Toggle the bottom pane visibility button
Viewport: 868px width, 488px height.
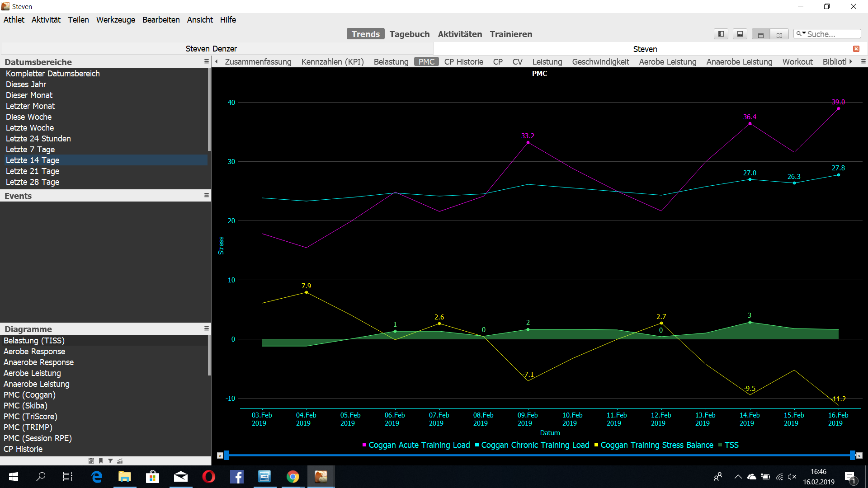click(740, 34)
